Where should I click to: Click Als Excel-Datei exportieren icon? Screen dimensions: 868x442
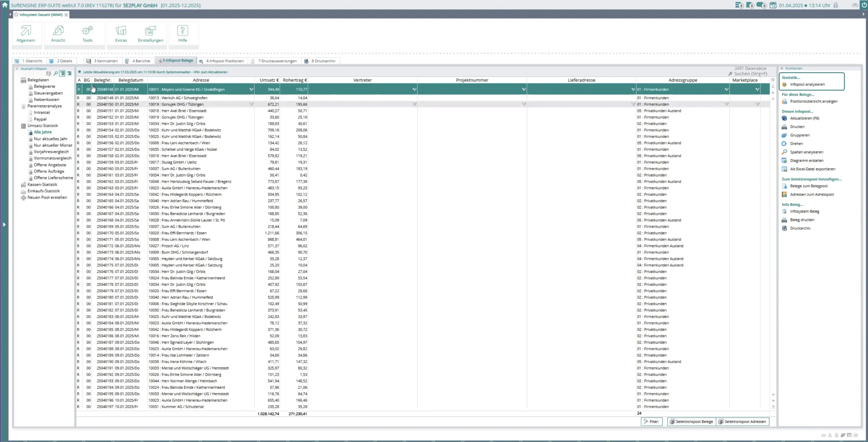pyautogui.click(x=784, y=169)
